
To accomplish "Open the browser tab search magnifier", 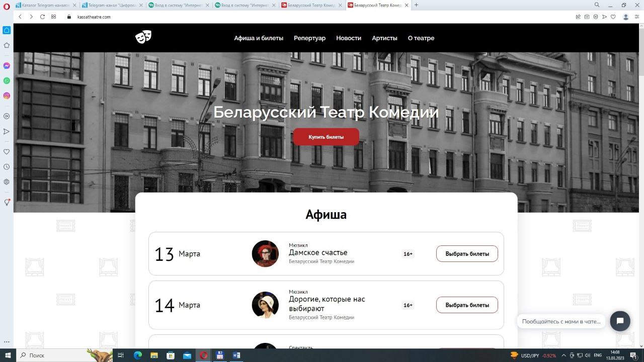I will (597, 5).
